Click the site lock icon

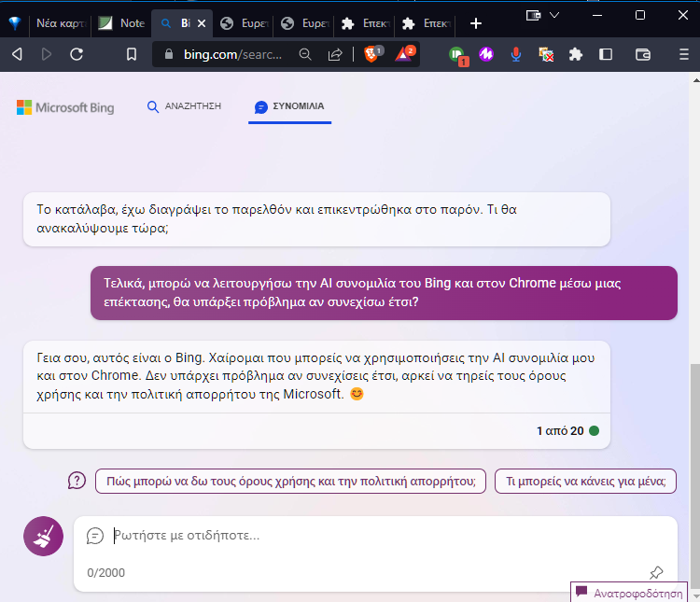click(168, 54)
